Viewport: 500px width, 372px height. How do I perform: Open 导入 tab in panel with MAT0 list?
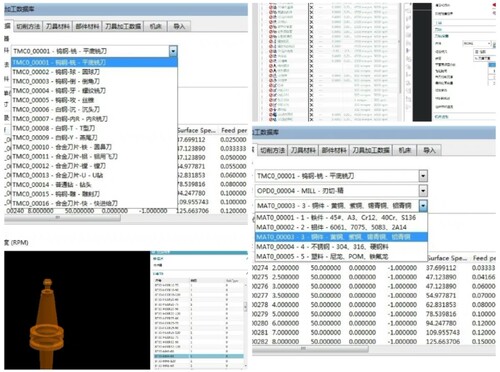coord(429,150)
